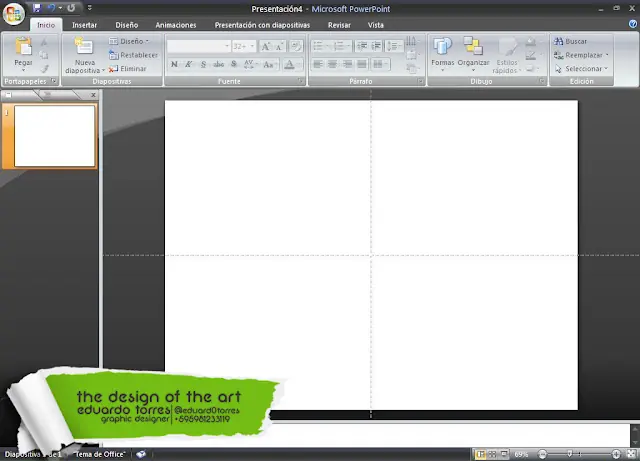640x461 pixels.
Task: Toggle bold (N) formatting
Action: click(x=174, y=64)
